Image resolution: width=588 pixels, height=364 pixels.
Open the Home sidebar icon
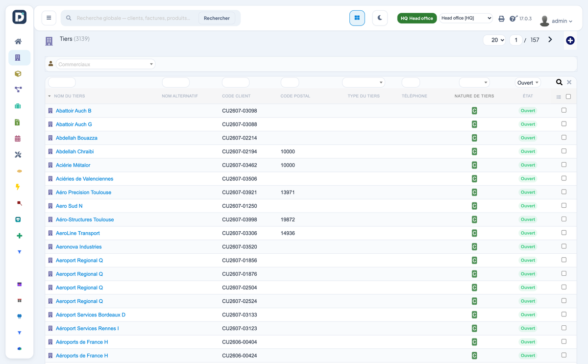click(18, 42)
